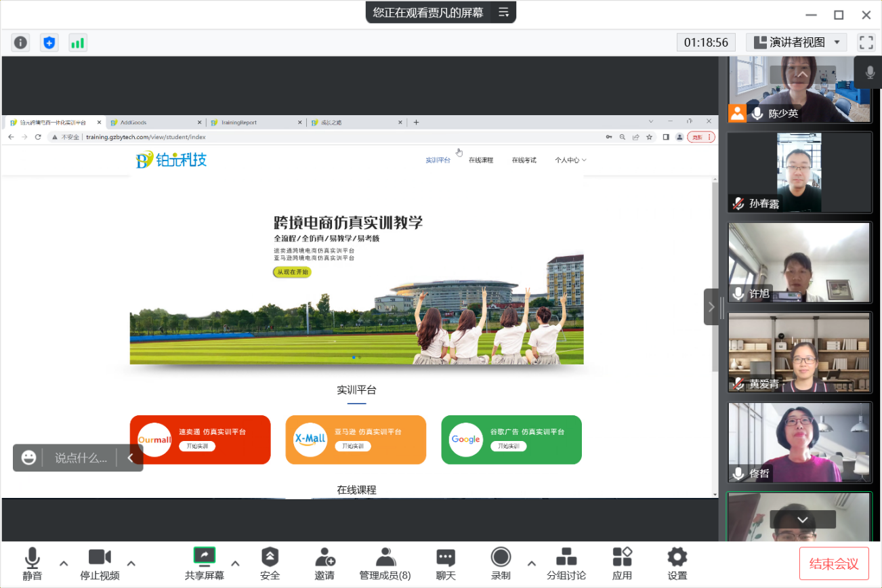Viewport: 882px width, 588px height.
Task: Click the blue security shield icon
Action: click(x=49, y=43)
